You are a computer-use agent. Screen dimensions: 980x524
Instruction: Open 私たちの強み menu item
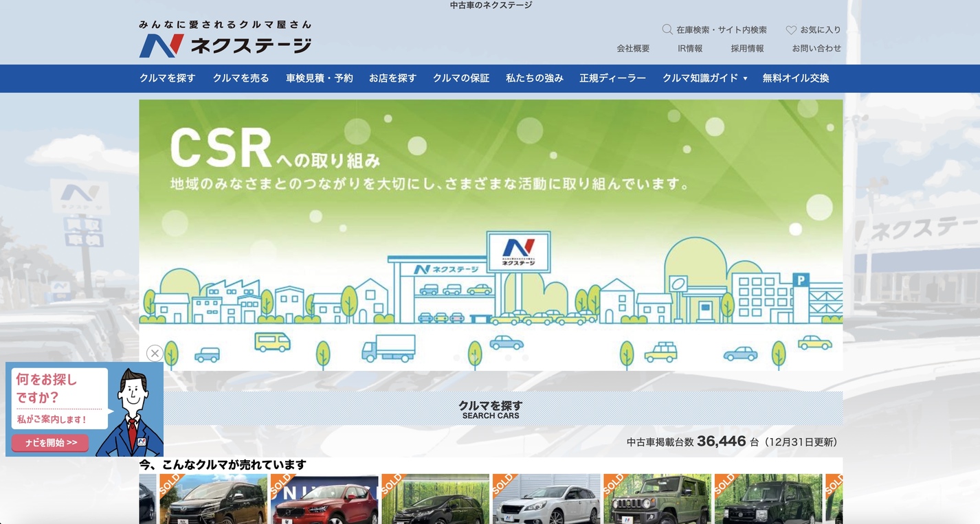[535, 78]
